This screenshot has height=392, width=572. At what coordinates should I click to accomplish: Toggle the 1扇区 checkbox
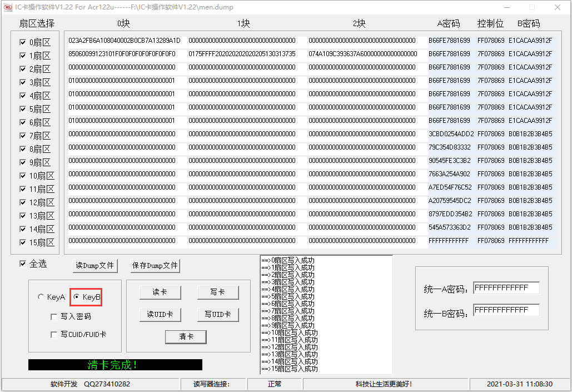(x=23, y=56)
